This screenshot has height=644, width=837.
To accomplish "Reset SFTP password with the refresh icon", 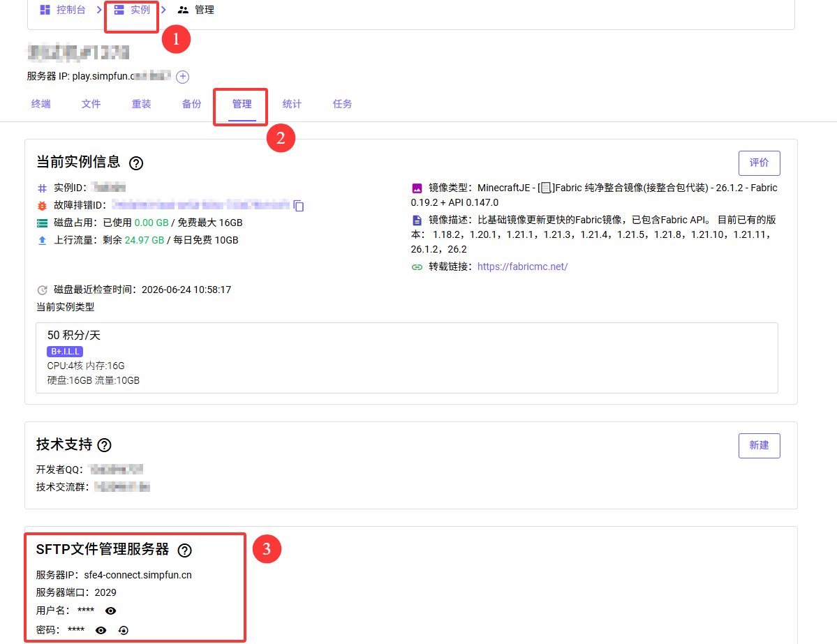I will [x=124, y=630].
